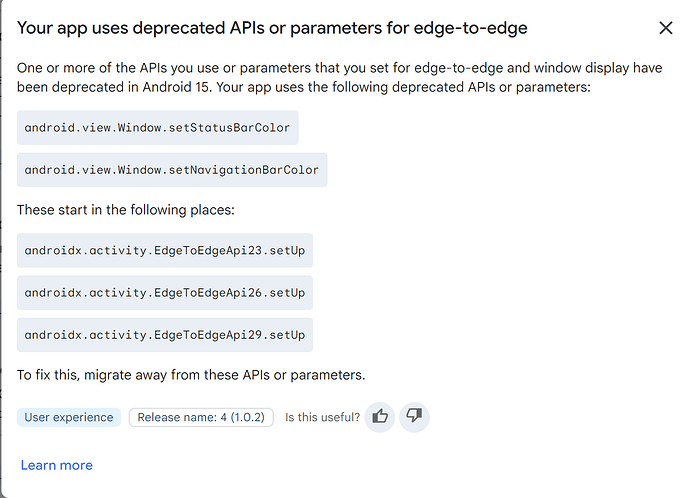Image resolution: width=690 pixels, height=498 pixels.
Task: Click the 'Is this useful?' label
Action: coord(322,417)
